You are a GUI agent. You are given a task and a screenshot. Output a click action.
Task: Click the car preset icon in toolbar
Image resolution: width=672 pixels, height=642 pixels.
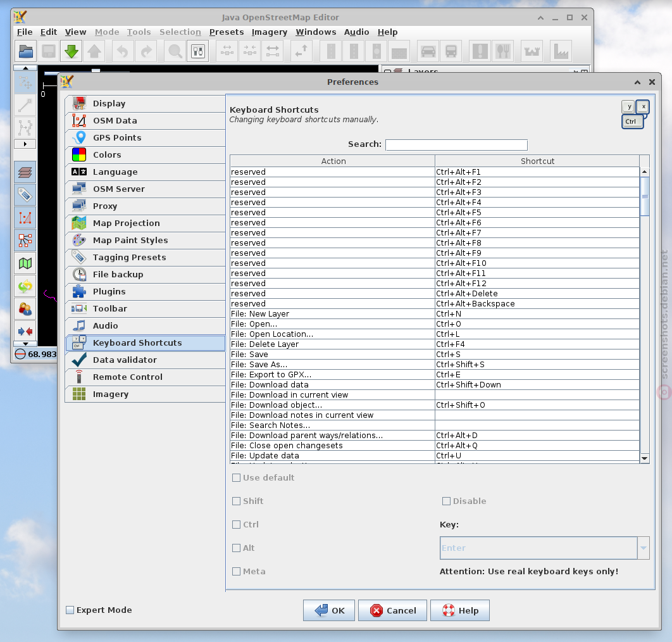click(x=428, y=51)
